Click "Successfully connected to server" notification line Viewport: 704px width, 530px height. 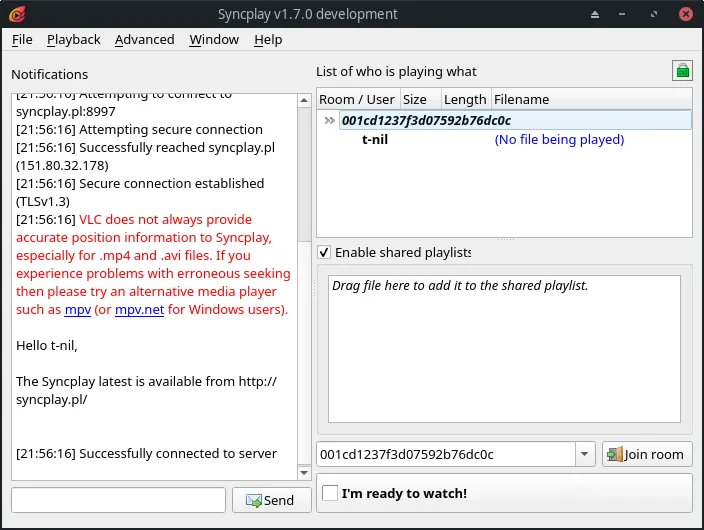tap(146, 454)
